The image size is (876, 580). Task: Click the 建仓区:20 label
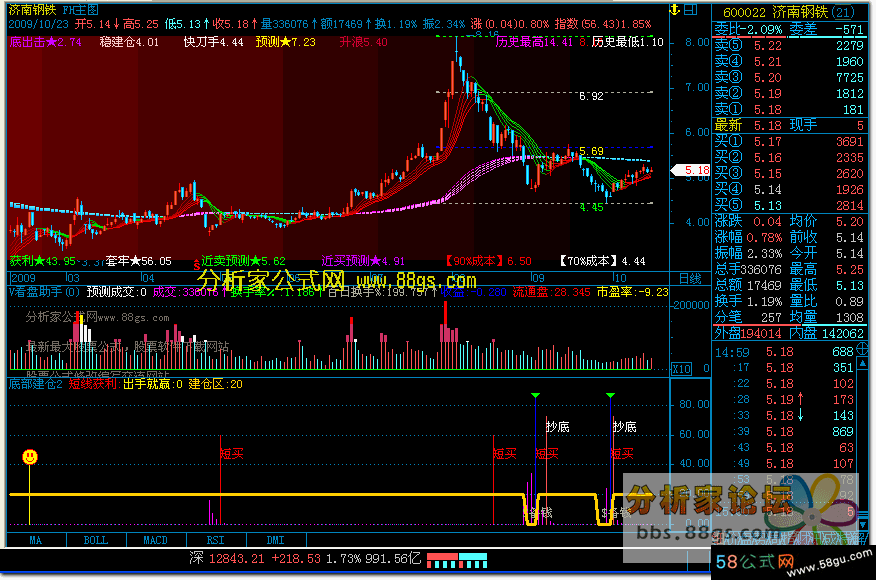click(216, 384)
